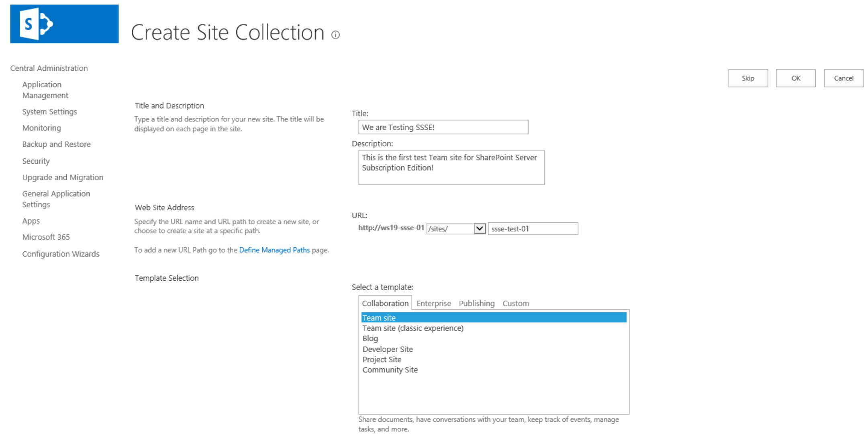Open the Define Managed Paths link
This screenshot has height=439, width=868.
click(274, 250)
